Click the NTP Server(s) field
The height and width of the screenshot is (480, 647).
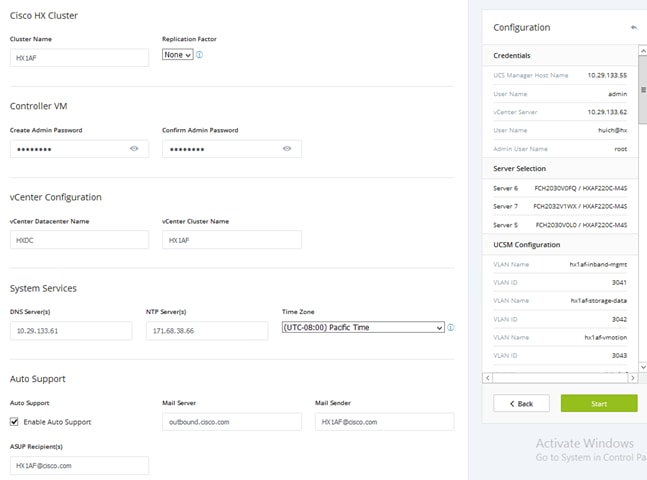207,331
